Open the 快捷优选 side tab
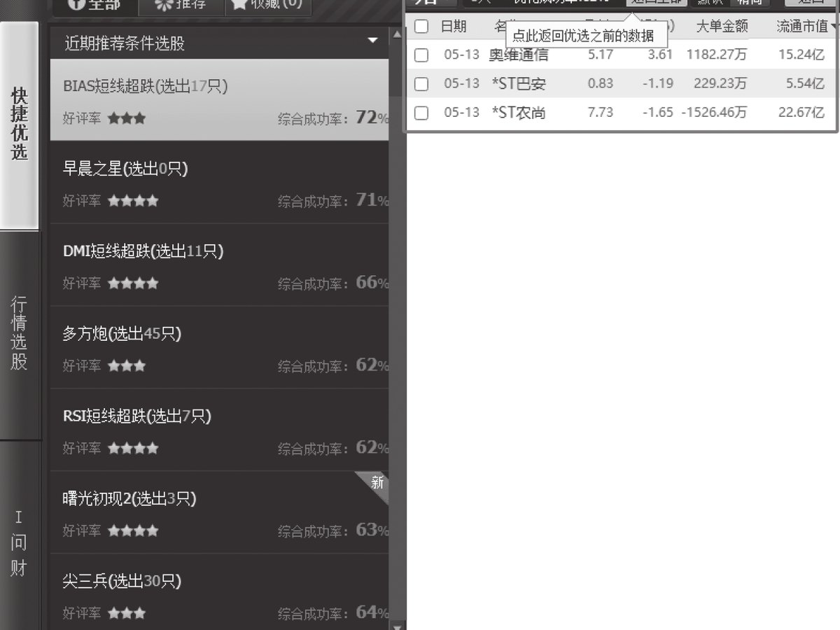Viewport: 840px width, 630px height. pos(20,125)
